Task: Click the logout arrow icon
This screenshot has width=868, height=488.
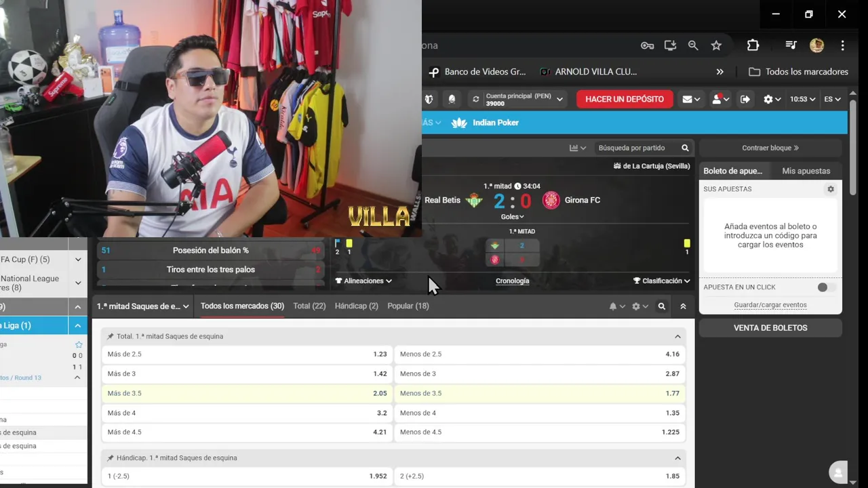Action: 745,99
